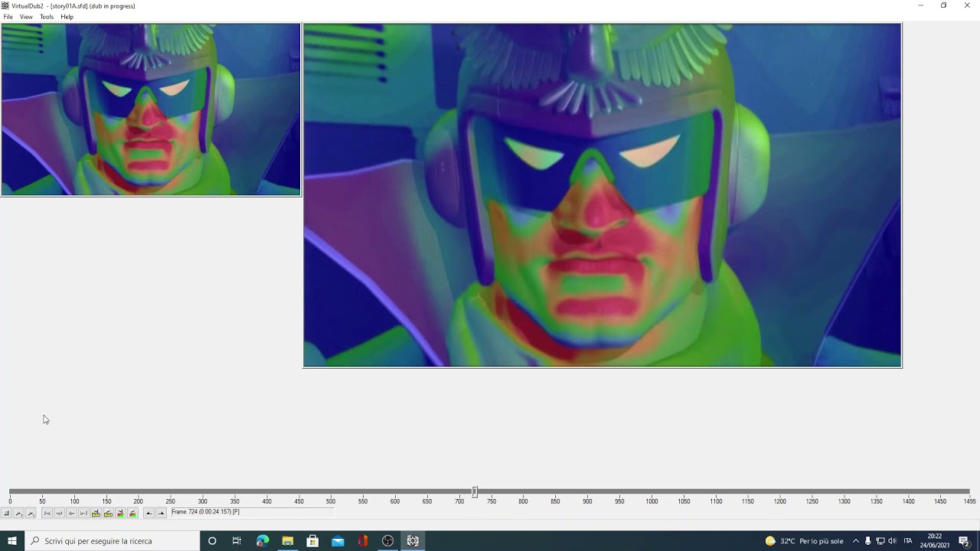980x551 pixels.
Task: Click the Play output video button
Action: pos(31,513)
